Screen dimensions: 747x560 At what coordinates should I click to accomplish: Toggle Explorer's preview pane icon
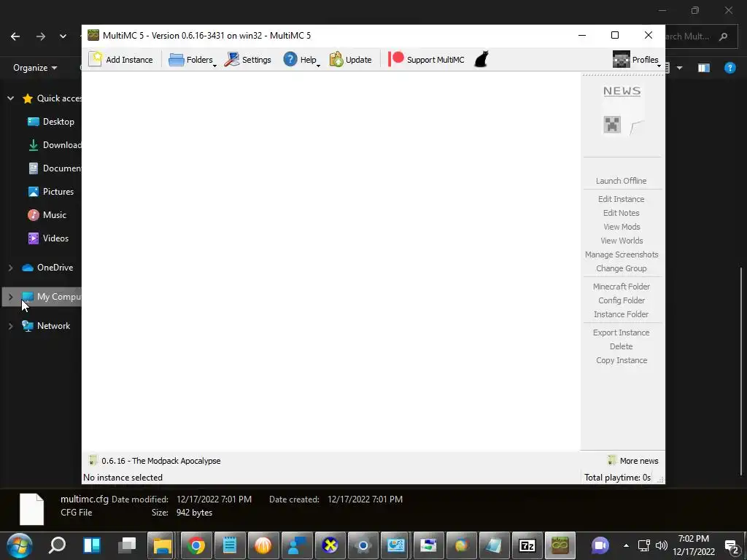[x=704, y=68]
